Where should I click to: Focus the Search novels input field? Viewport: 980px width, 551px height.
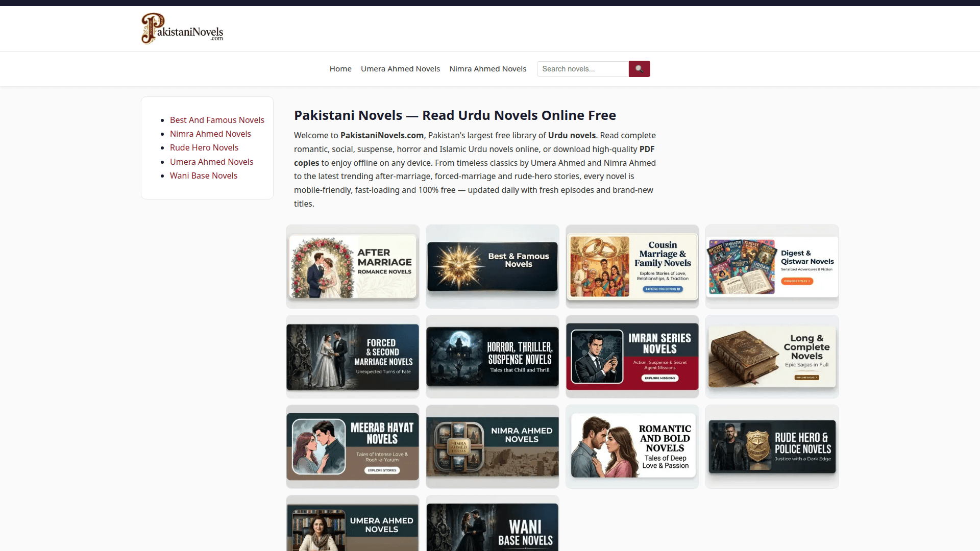click(582, 69)
